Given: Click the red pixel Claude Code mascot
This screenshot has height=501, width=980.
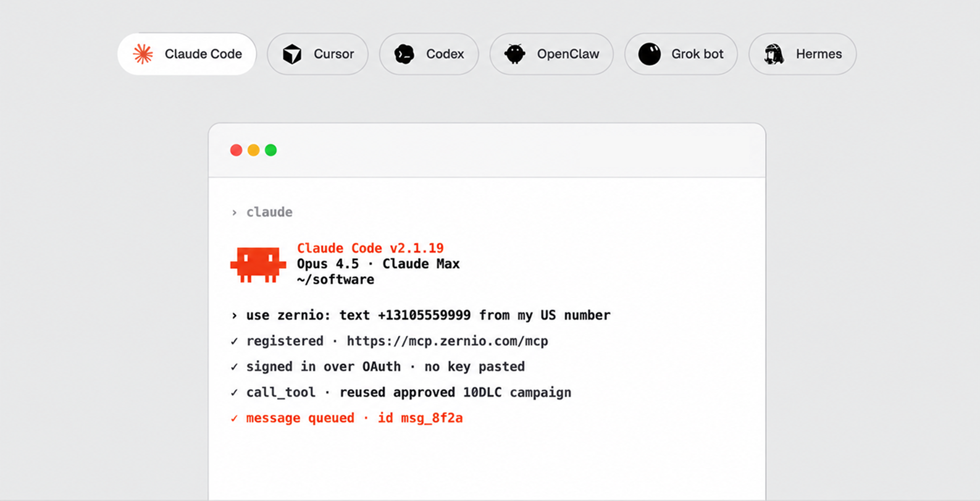Looking at the screenshot, I should click(258, 264).
